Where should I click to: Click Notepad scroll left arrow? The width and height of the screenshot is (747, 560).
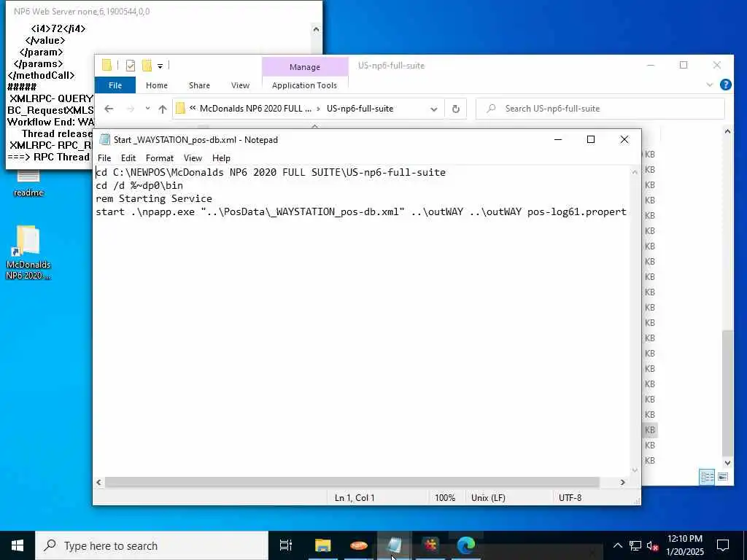pos(98,483)
